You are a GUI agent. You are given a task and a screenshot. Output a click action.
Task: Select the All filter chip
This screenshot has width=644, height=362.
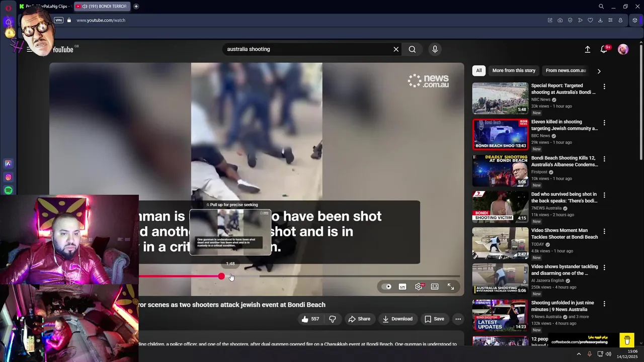click(479, 71)
